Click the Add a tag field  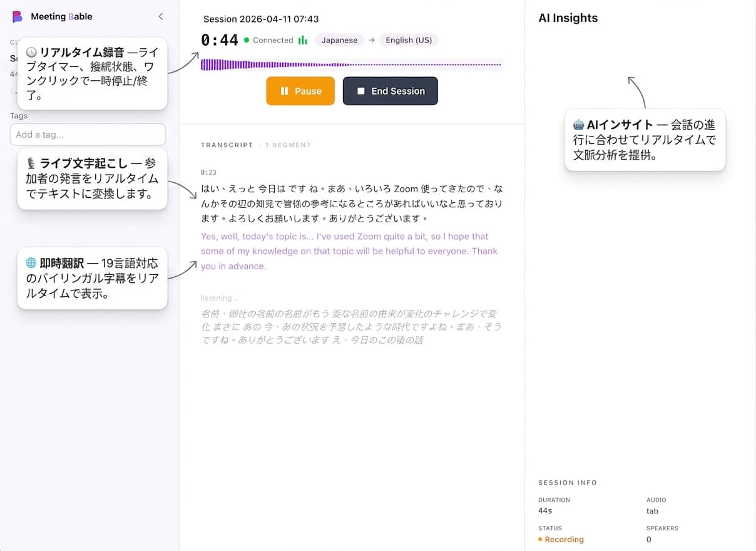tap(88, 134)
